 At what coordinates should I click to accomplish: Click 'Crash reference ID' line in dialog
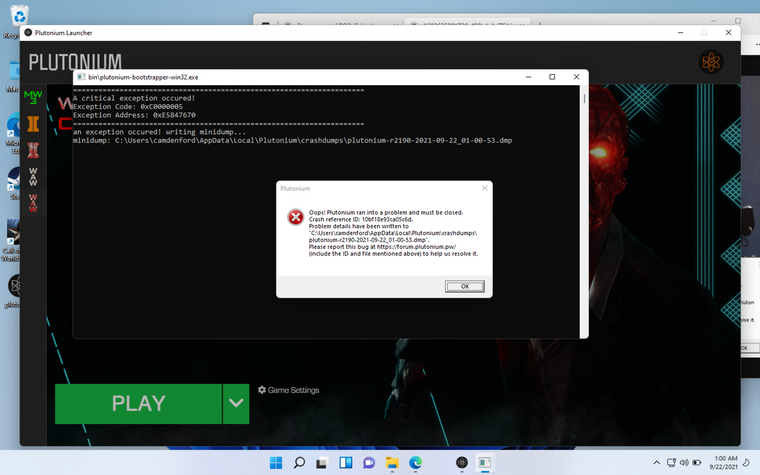click(361, 220)
